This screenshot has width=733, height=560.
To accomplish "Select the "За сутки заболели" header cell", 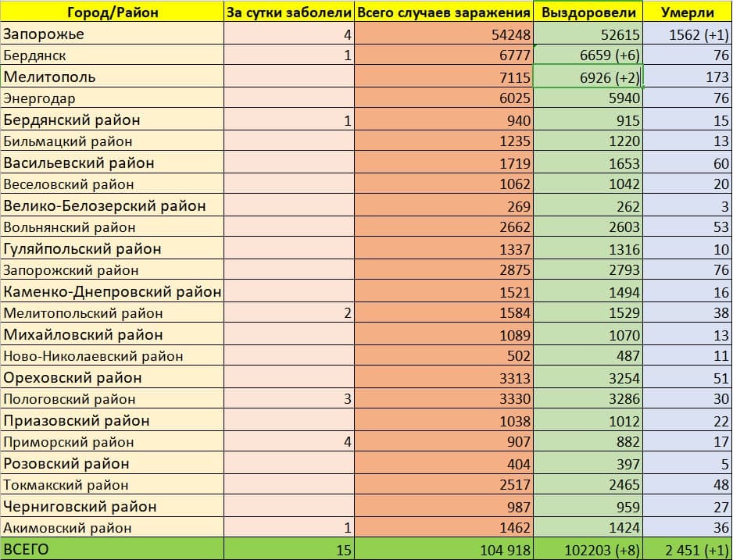I will click(288, 12).
